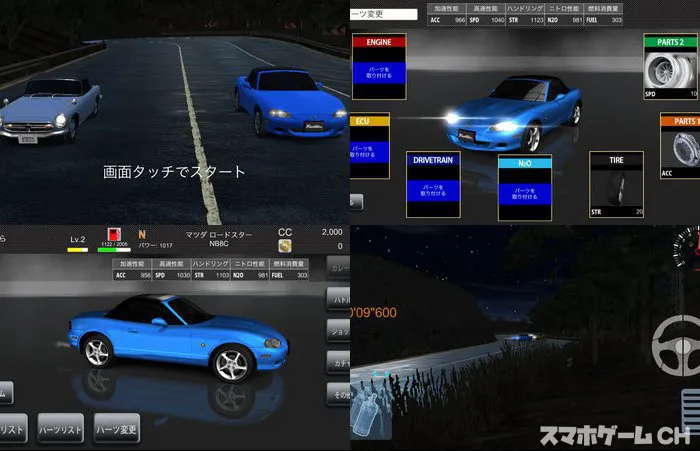
Task: Open the パーツ変更 button in garage
Action: pyautogui.click(x=117, y=429)
